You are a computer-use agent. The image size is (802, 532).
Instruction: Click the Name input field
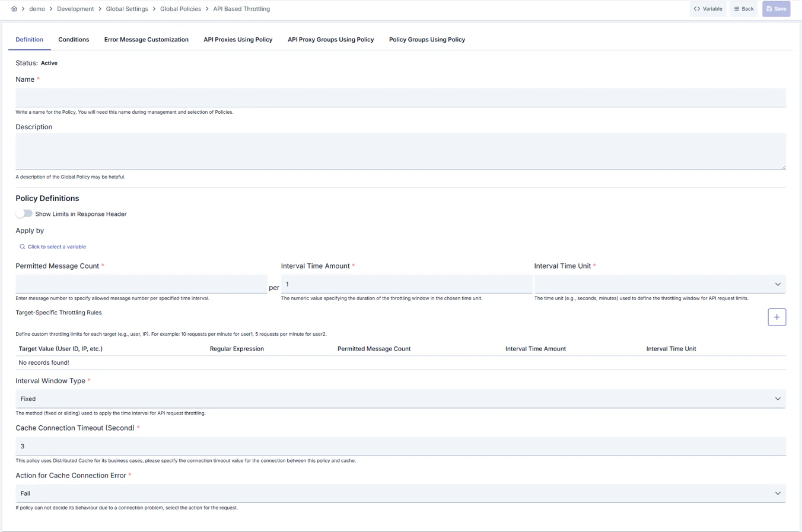coord(400,97)
